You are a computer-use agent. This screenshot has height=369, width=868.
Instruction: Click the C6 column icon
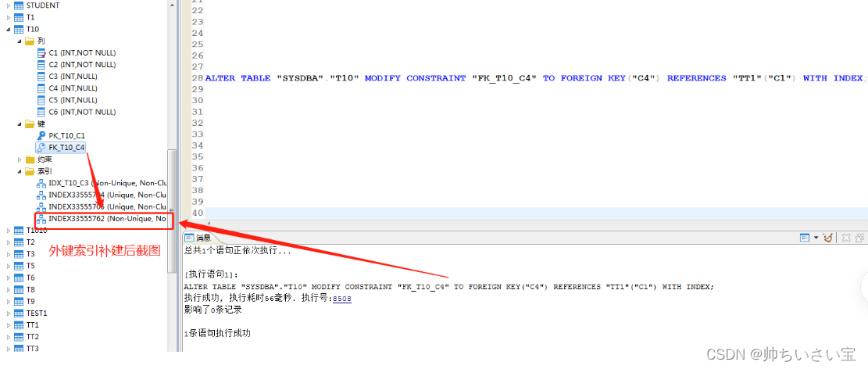(41, 112)
